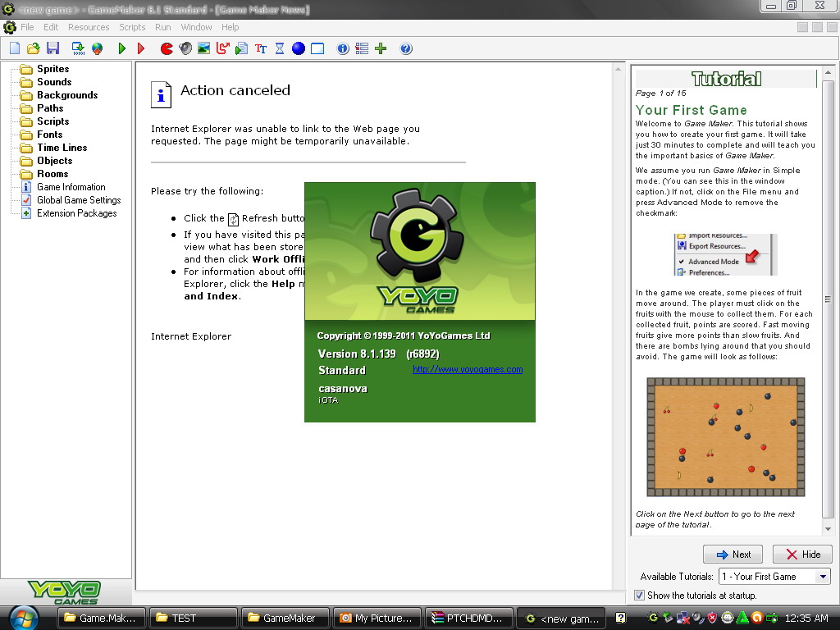840x630 pixels.
Task: Click the Next tutorial button
Action: [x=733, y=554]
